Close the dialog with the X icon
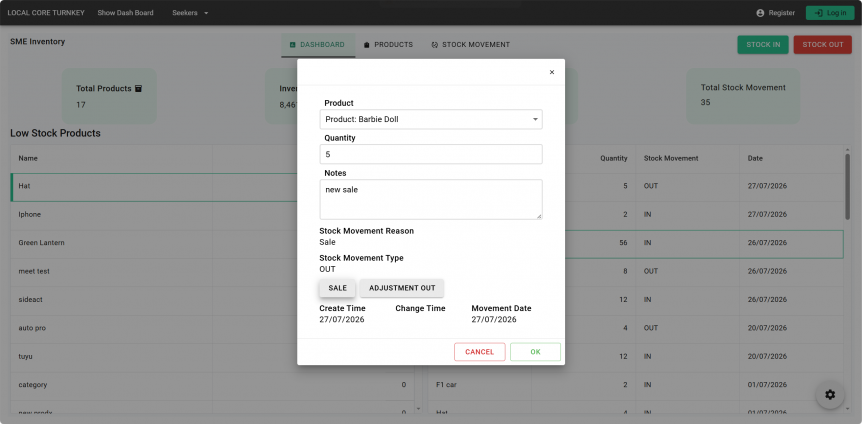This screenshot has width=862, height=424. (x=552, y=72)
